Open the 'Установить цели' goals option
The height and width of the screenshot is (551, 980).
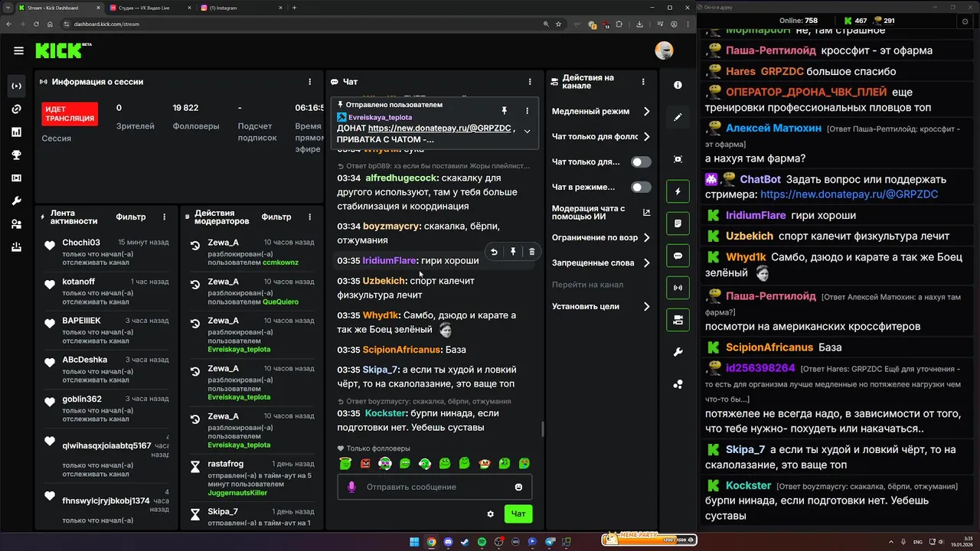click(601, 307)
